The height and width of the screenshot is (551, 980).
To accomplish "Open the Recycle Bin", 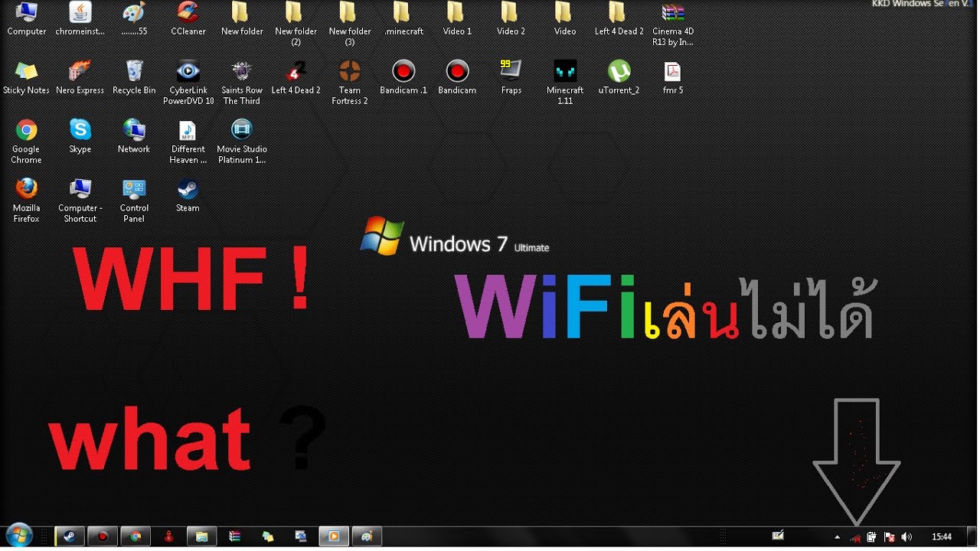I will click(x=134, y=78).
